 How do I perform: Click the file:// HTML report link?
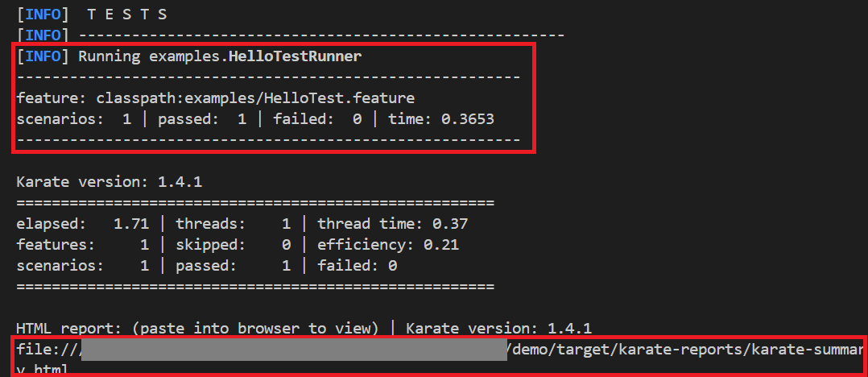[48, 350]
